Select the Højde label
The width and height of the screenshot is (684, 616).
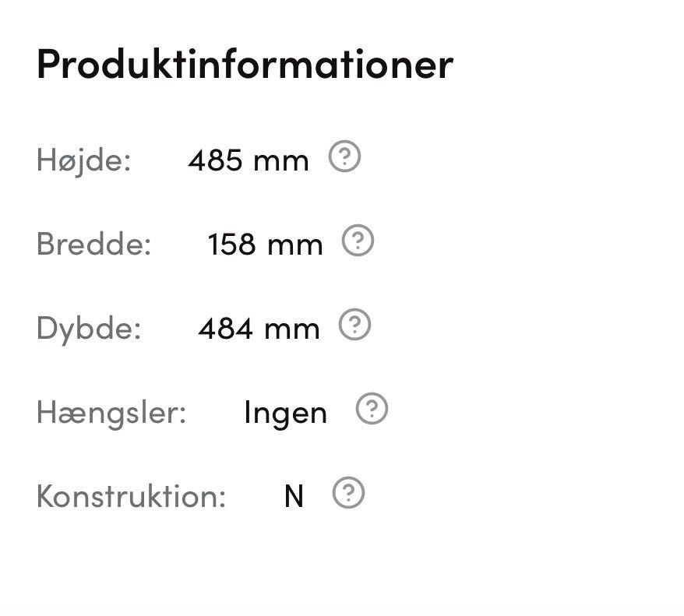(x=83, y=161)
